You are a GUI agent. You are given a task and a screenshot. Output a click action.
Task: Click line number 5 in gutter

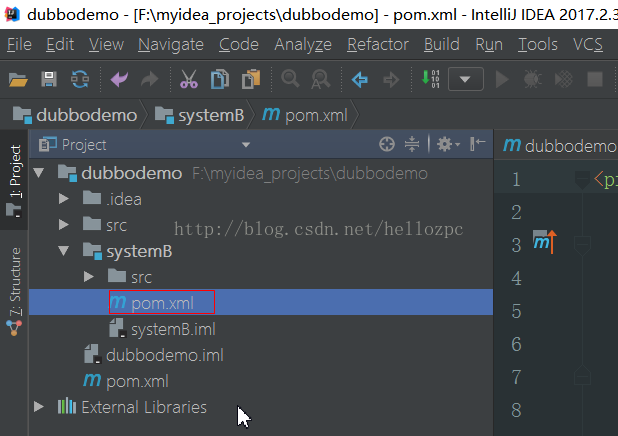click(x=516, y=311)
